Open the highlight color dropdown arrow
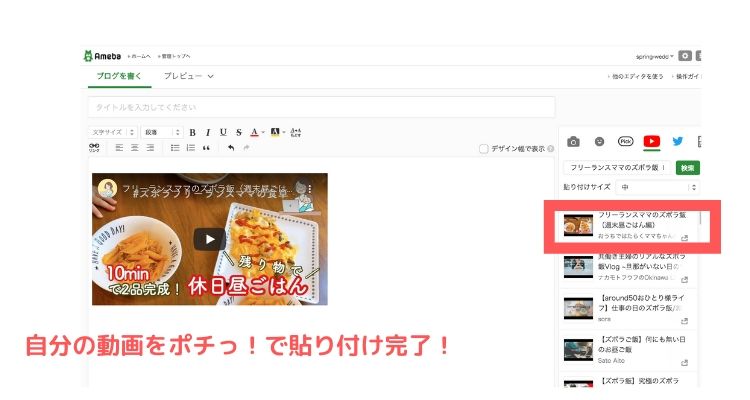Screen dimensions: 750x400 pyautogui.click(x=284, y=133)
